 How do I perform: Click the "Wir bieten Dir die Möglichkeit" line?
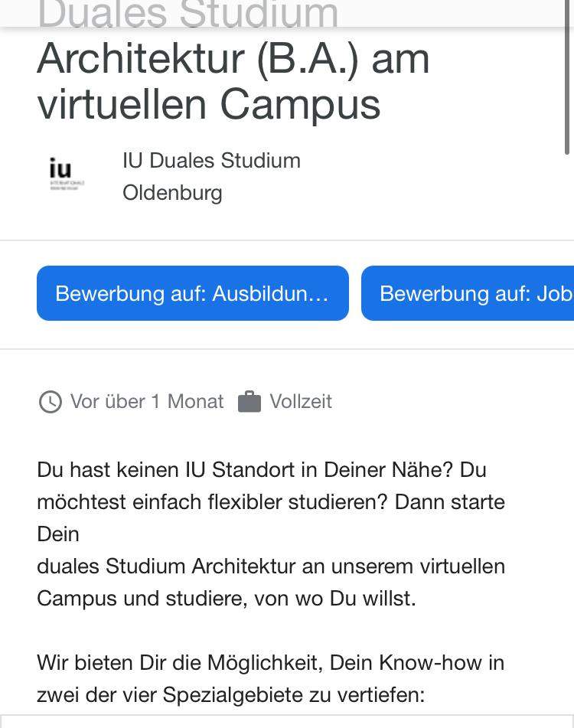click(270, 662)
